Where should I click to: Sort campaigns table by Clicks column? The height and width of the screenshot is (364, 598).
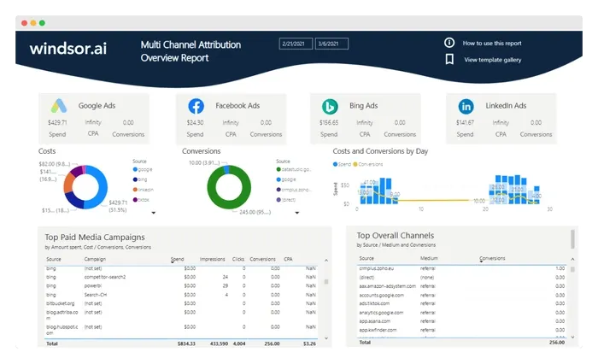pos(238,259)
